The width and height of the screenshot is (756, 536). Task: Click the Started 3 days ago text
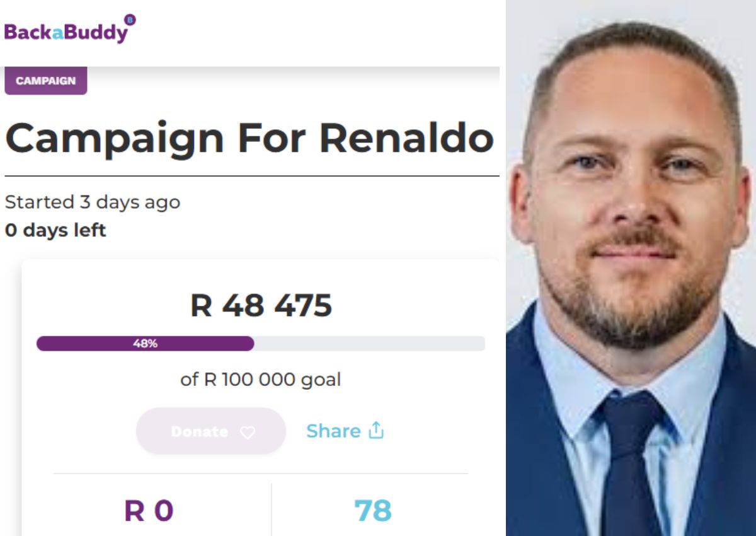[93, 202]
